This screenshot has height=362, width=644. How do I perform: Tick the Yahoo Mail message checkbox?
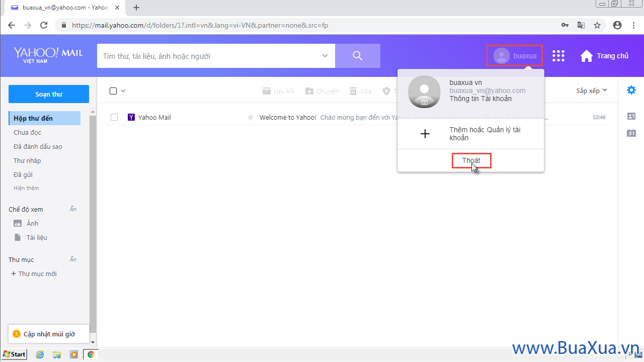point(114,117)
